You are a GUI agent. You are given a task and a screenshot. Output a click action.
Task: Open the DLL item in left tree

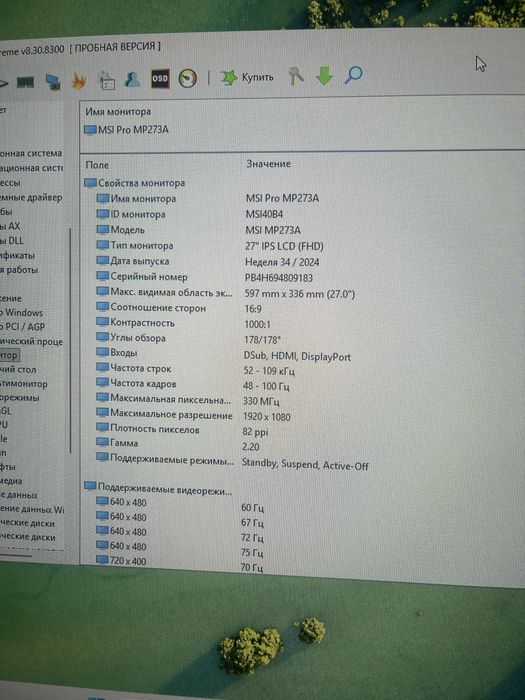pyautogui.click(x=12, y=241)
